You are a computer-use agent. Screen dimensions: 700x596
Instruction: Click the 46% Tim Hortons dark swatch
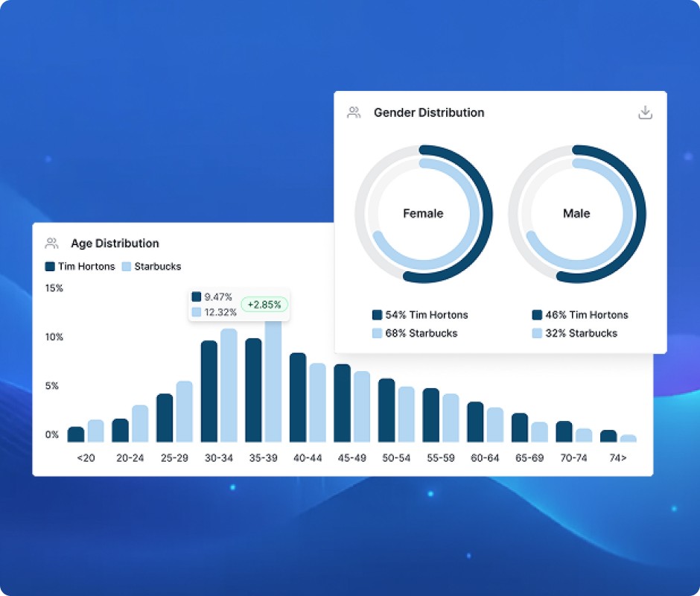(x=537, y=315)
